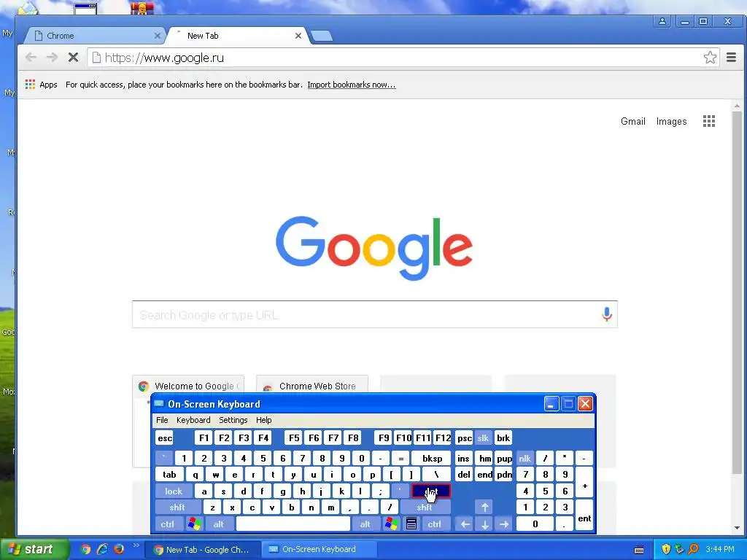Open Help menu in On-Screen Keyboard

264,420
